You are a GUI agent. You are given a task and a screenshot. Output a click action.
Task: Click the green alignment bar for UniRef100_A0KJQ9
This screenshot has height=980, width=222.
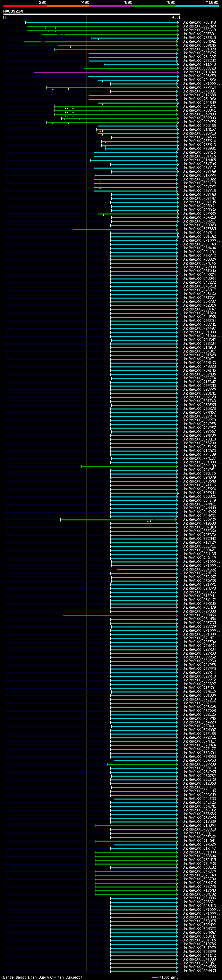[129, 466]
